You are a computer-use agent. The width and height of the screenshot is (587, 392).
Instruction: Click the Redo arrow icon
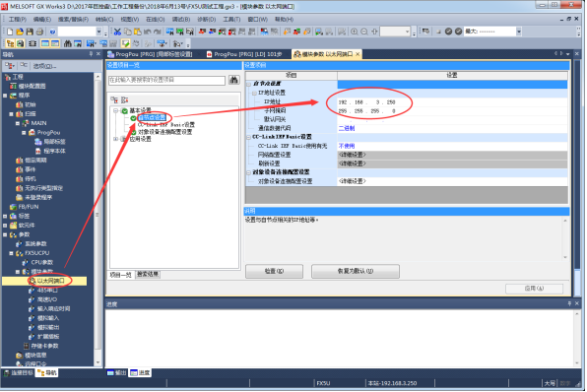point(158,32)
